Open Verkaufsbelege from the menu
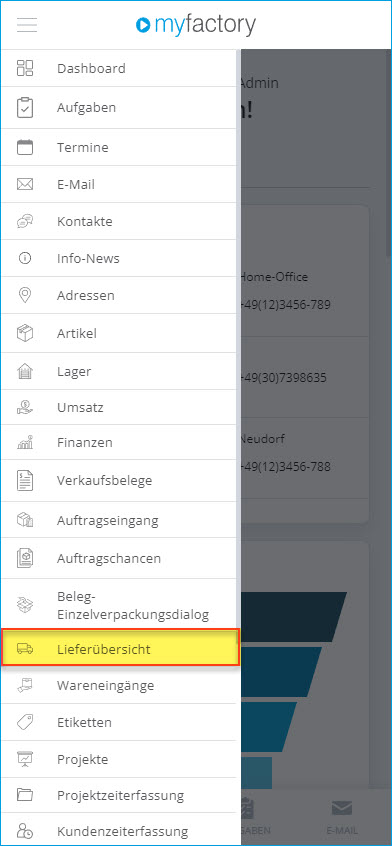The width and height of the screenshot is (392, 846). click(119, 481)
